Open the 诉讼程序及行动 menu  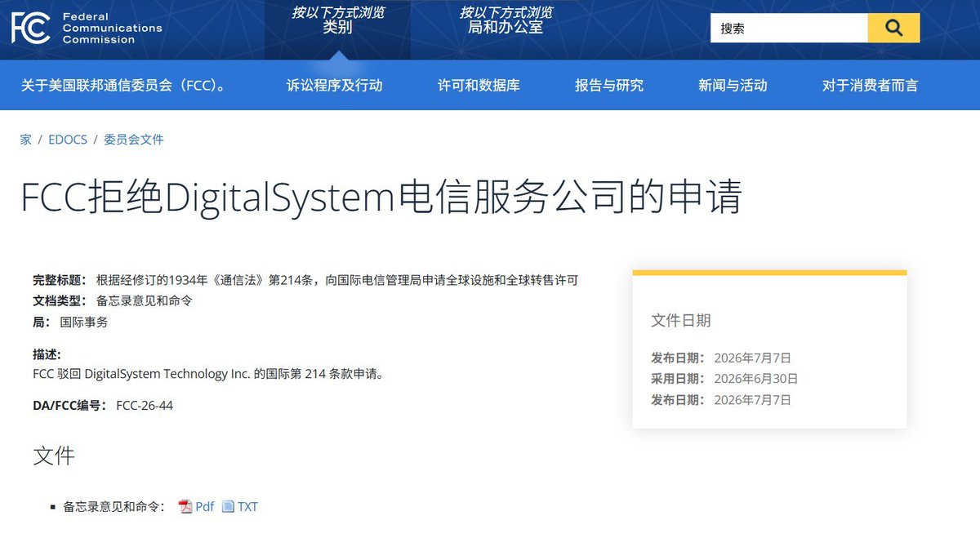(335, 86)
